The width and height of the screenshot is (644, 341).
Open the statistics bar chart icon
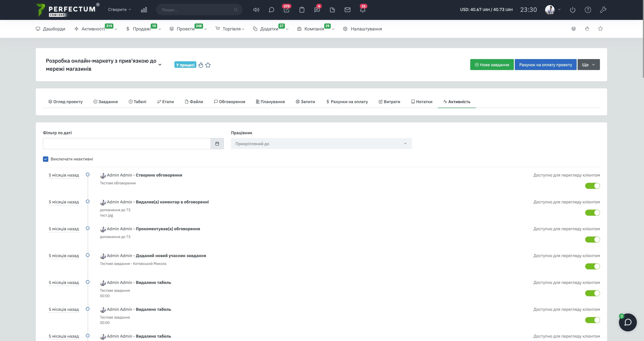coord(144,10)
